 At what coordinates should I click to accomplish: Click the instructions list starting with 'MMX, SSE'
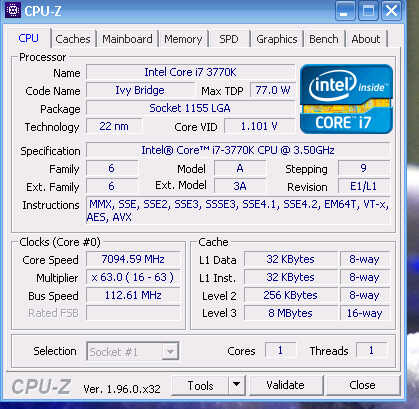point(238,210)
